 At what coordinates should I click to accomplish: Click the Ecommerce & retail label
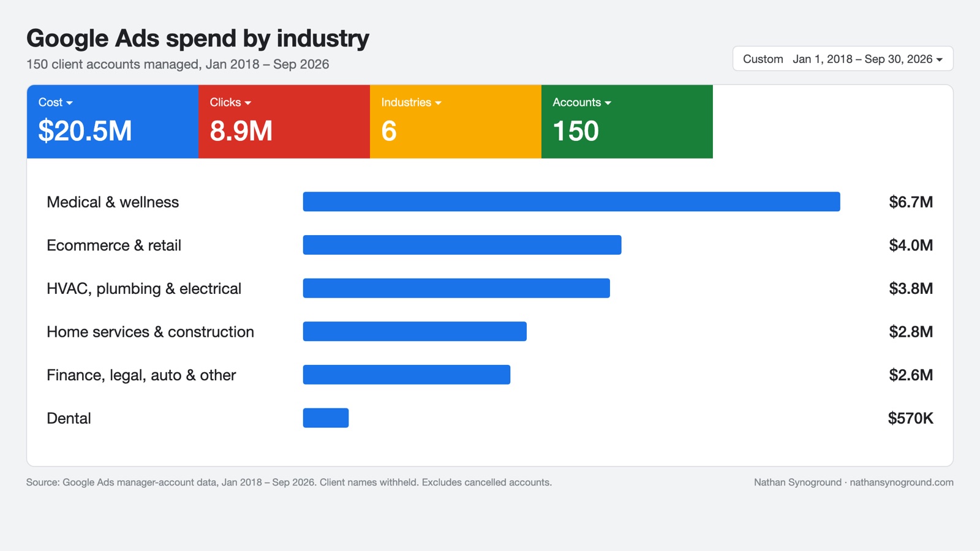[114, 246]
